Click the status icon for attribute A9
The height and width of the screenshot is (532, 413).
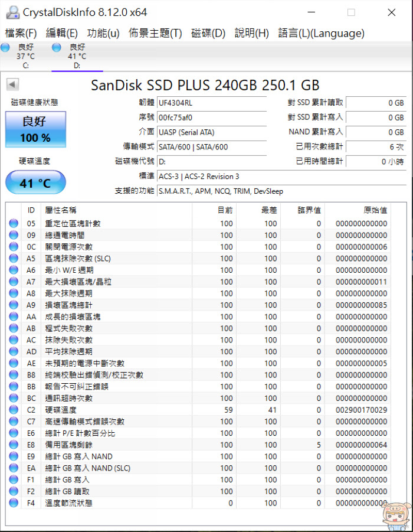[14, 305]
